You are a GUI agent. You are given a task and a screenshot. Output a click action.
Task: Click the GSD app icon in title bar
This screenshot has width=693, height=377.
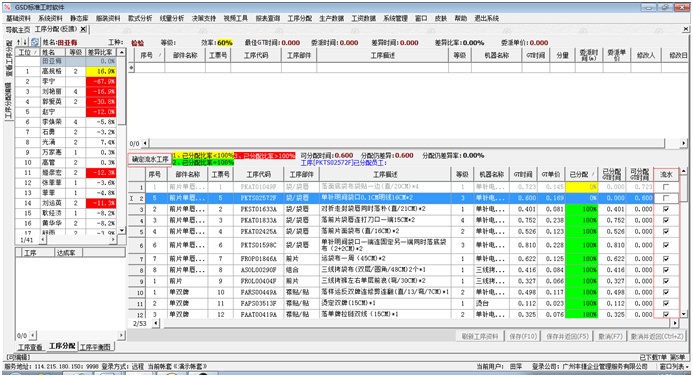point(7,7)
